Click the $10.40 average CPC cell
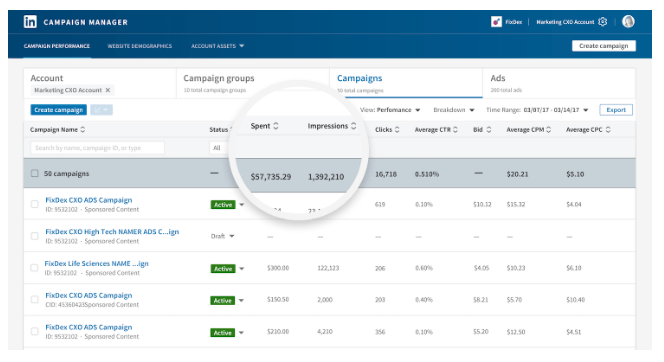The image size is (664, 362). coord(575,300)
